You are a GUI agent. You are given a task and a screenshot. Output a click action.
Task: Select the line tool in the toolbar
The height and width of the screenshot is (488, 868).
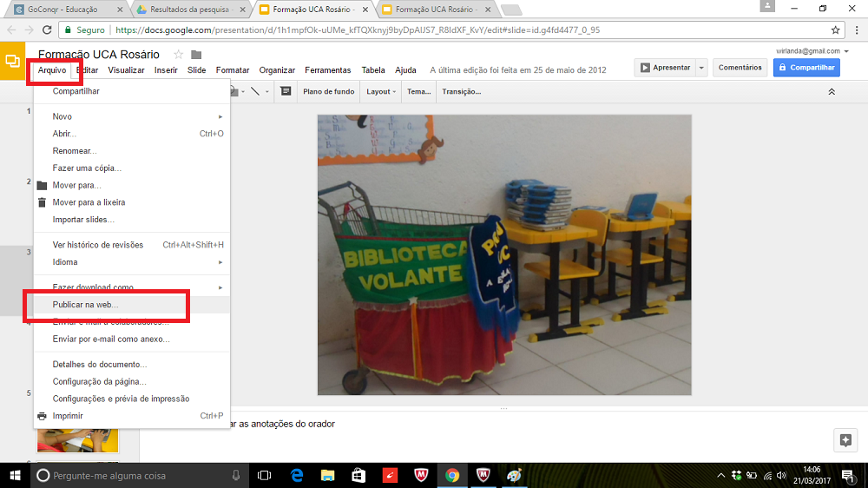pos(255,91)
